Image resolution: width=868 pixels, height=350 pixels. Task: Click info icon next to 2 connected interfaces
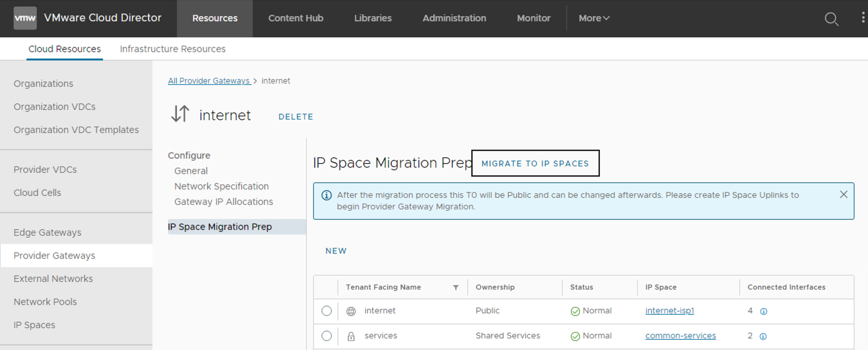pyautogui.click(x=763, y=337)
